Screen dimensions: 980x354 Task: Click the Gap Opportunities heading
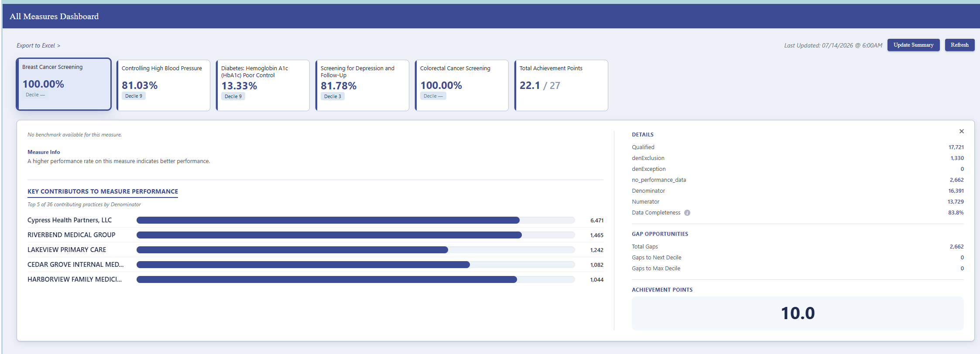660,234
